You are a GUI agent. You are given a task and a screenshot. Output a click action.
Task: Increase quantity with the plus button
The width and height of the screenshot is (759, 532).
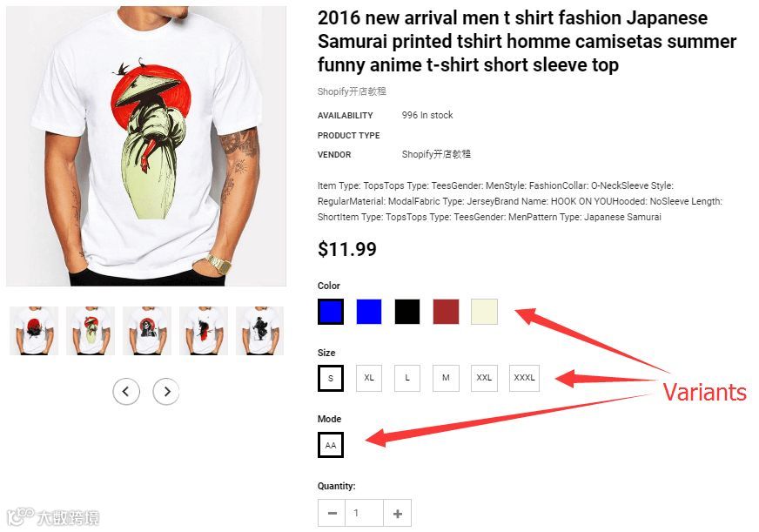click(398, 513)
